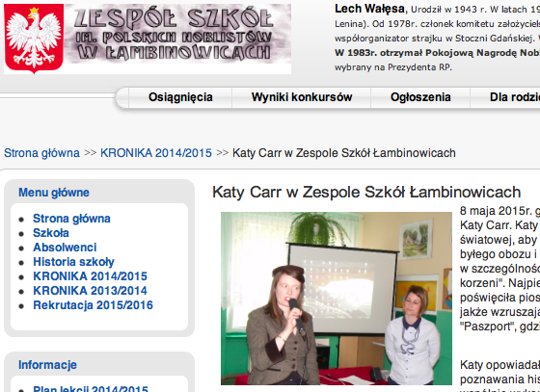Go to Strona główna breadcrumb link
The height and width of the screenshot is (392, 540).
(x=41, y=153)
